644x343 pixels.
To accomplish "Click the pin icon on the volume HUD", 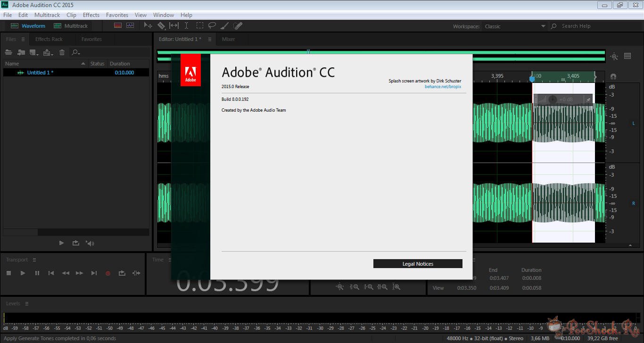I will click(x=587, y=100).
